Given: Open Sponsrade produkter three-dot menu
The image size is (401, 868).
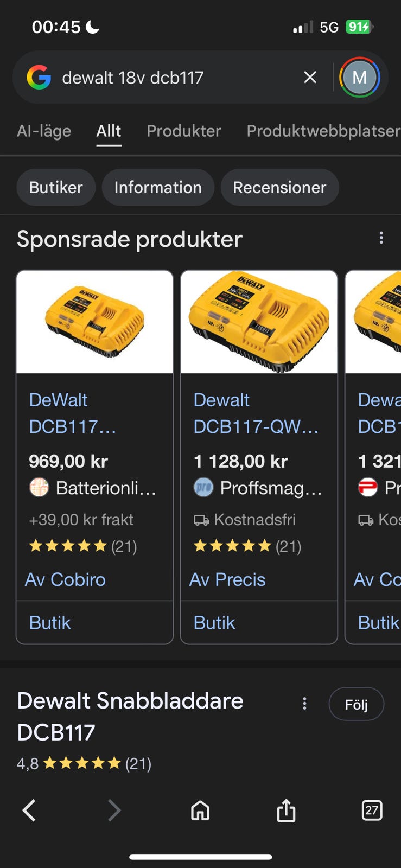Looking at the screenshot, I should click(x=381, y=238).
